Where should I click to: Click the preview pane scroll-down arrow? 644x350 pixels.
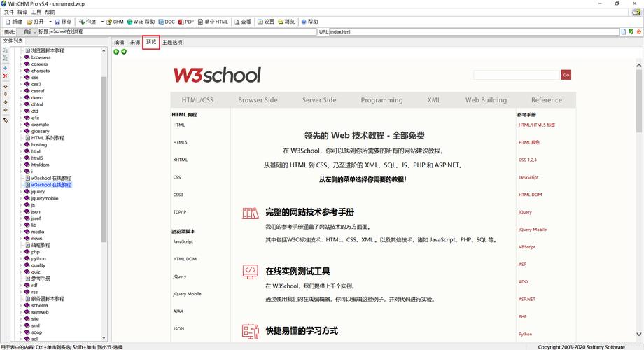click(638, 334)
